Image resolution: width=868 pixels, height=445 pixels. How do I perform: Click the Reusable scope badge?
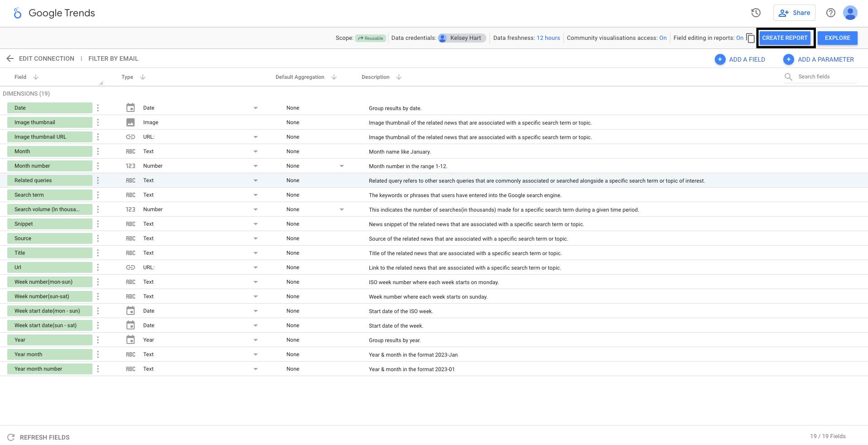(x=370, y=38)
